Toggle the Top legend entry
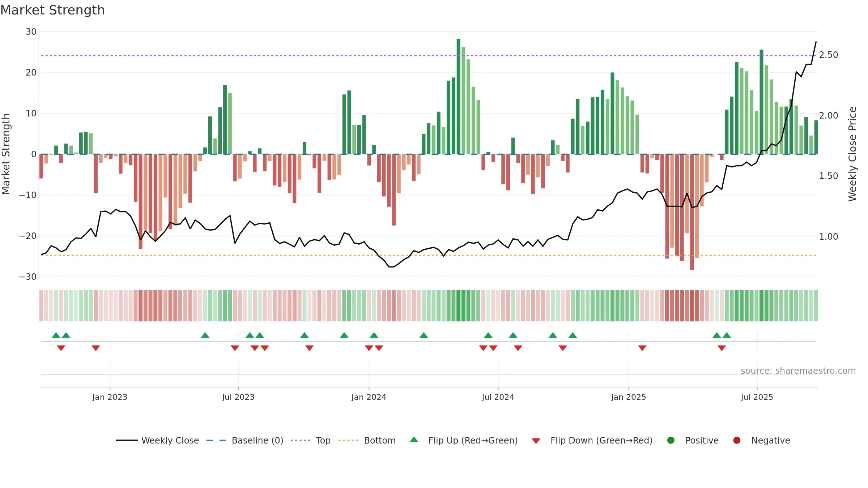Viewport: 868px width, 488px height. 311,440
